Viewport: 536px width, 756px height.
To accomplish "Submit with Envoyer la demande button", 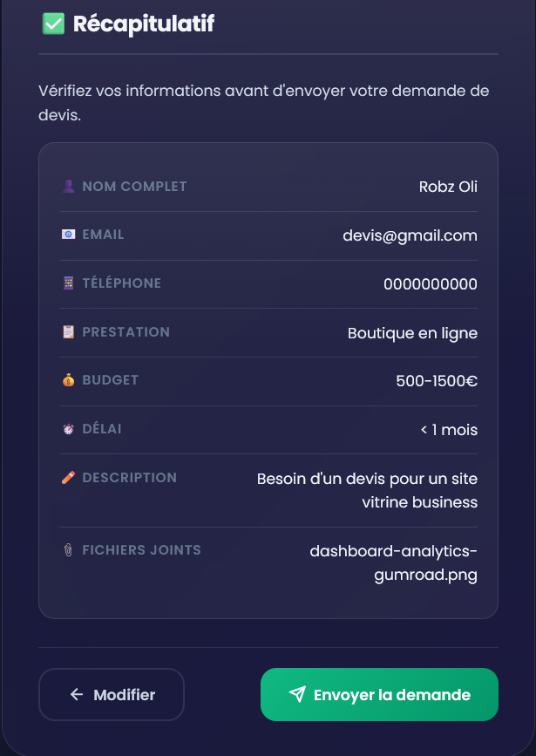I will (x=379, y=695).
